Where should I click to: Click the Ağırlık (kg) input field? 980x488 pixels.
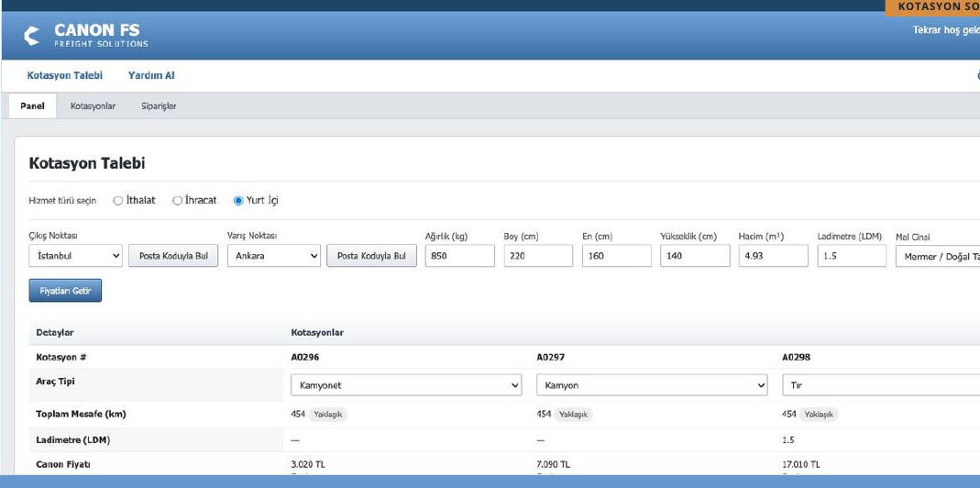[x=460, y=256]
